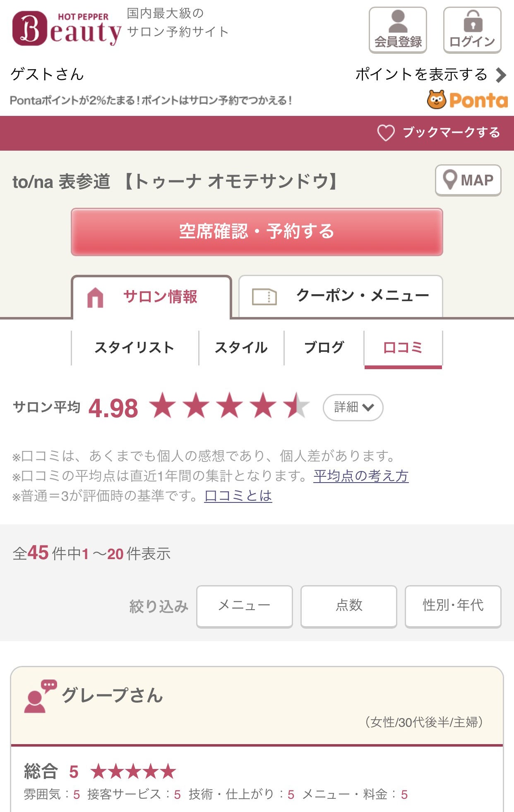Tap the グレープさん reviewer avatar icon
This screenshot has width=514, height=812.
(39, 697)
